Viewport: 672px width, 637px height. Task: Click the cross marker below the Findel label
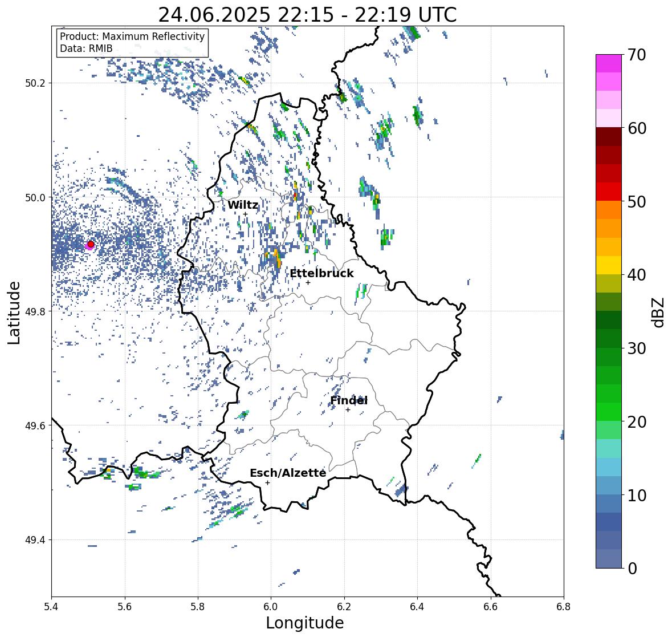click(348, 410)
